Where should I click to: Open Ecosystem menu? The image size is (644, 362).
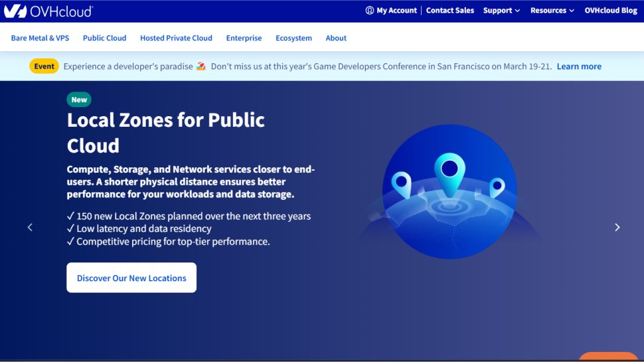coord(293,38)
